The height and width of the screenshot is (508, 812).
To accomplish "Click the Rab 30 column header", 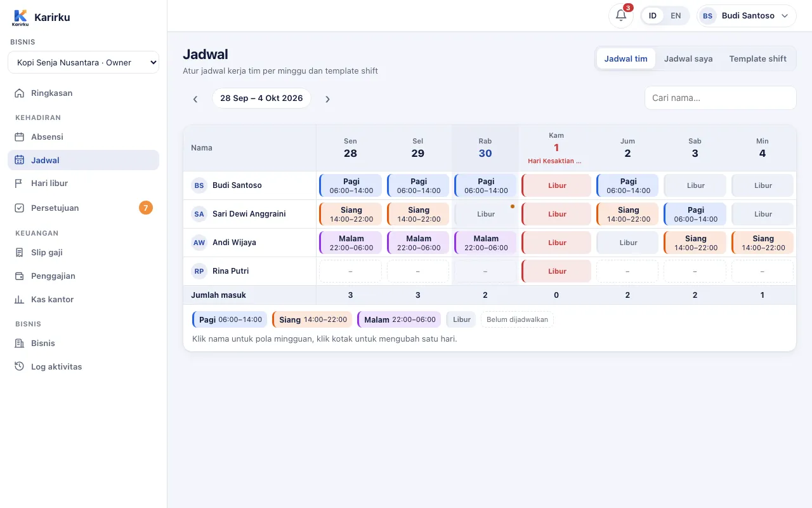I will [485, 148].
